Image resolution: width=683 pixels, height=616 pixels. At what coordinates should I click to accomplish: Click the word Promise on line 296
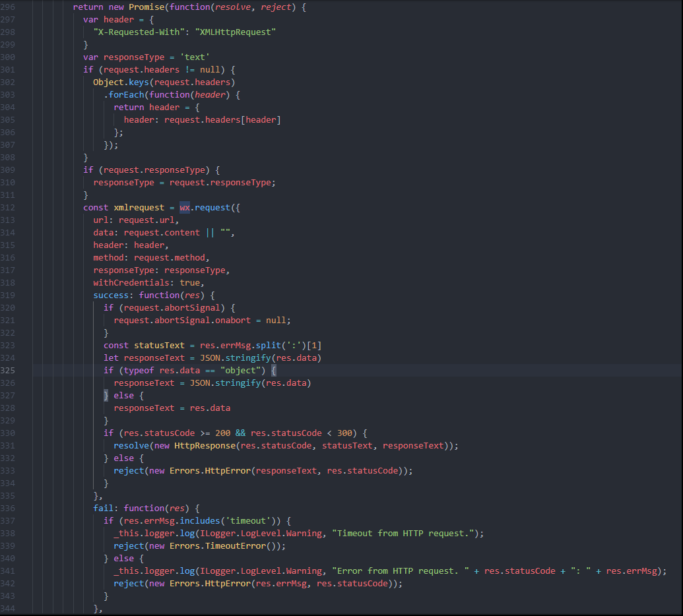tap(146, 7)
